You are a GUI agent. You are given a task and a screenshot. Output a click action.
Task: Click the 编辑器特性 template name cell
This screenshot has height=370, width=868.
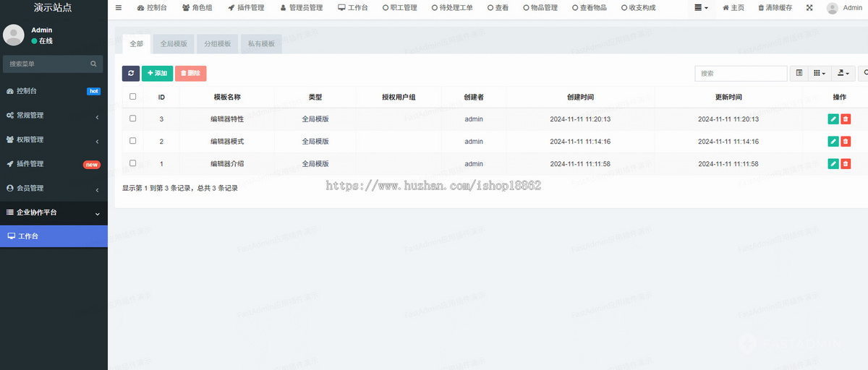click(x=227, y=119)
